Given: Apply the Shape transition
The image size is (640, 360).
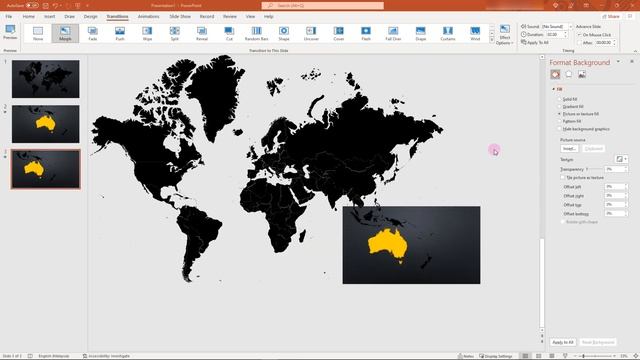Looking at the screenshot, I should pos(284,33).
